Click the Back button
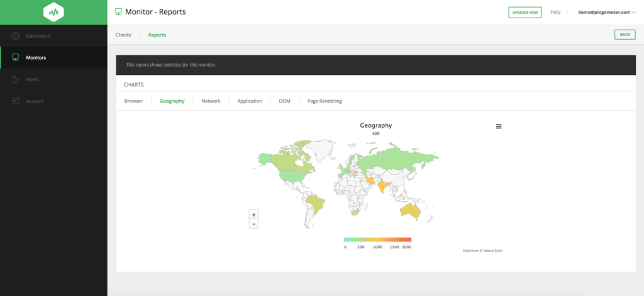This screenshot has width=644, height=296. (624, 35)
